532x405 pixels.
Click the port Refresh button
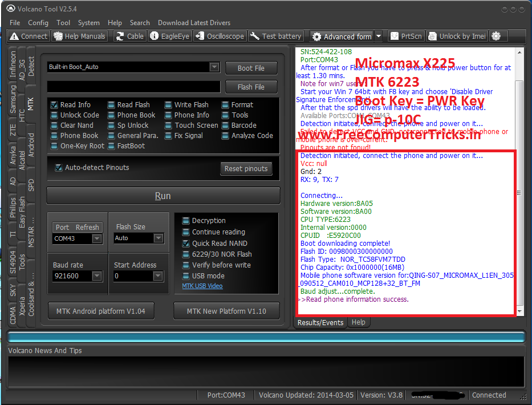(x=87, y=227)
